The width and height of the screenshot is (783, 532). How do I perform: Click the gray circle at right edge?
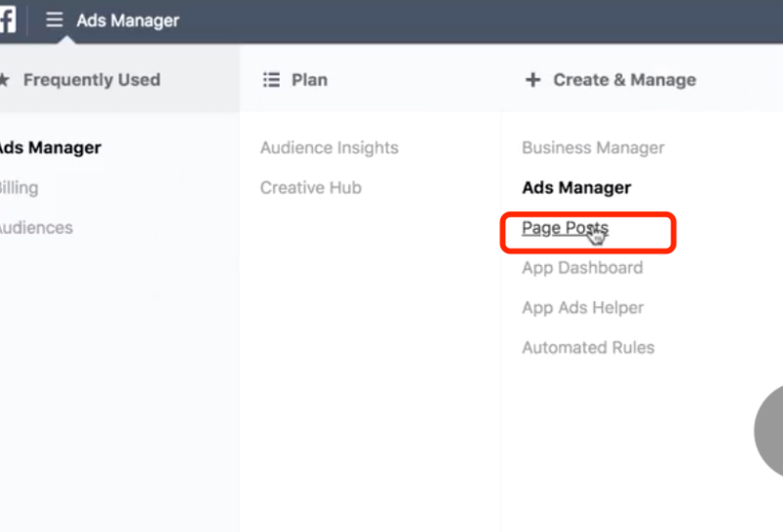click(x=769, y=430)
